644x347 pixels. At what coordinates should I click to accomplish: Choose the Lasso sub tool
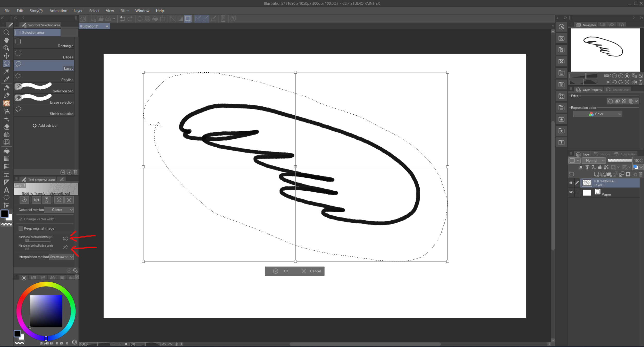coord(44,65)
